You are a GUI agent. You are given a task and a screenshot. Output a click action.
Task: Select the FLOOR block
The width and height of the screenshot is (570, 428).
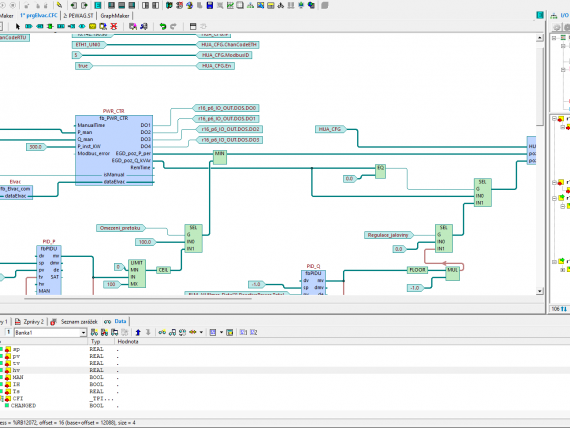pyautogui.click(x=417, y=270)
